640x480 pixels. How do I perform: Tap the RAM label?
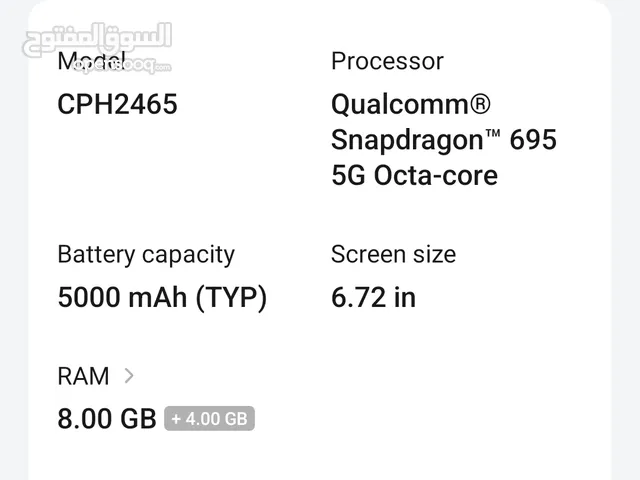click(84, 376)
